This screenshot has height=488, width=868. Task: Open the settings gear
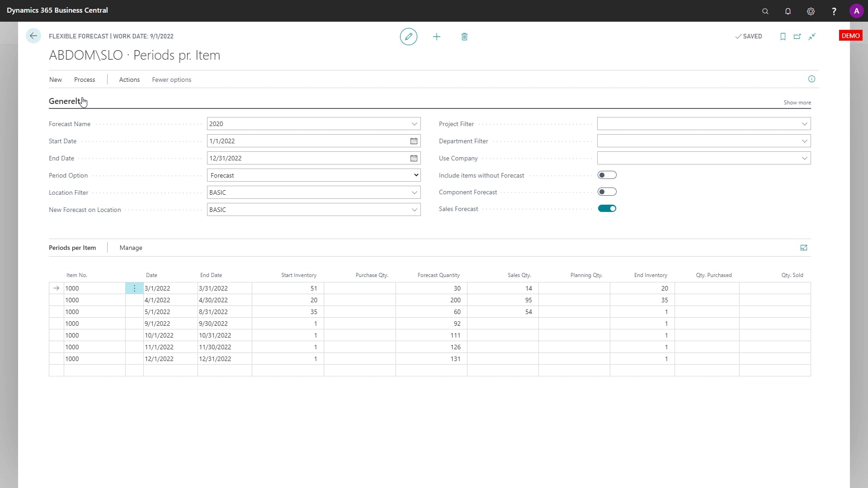click(811, 11)
